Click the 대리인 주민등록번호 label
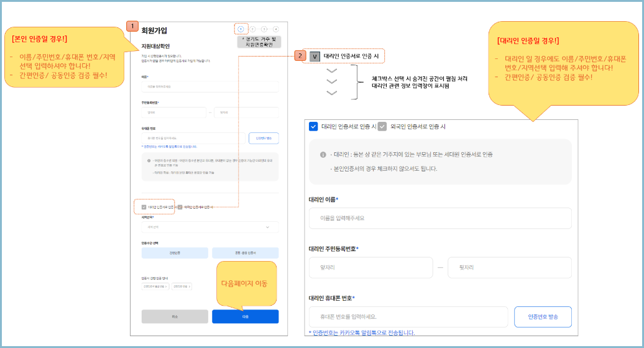This screenshot has height=348, width=644. point(333,249)
